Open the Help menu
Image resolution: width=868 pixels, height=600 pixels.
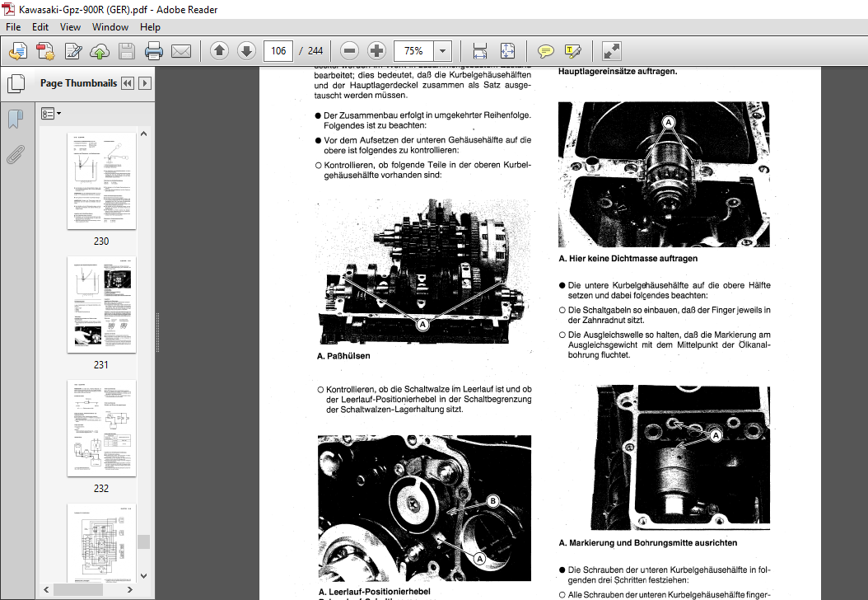150,27
